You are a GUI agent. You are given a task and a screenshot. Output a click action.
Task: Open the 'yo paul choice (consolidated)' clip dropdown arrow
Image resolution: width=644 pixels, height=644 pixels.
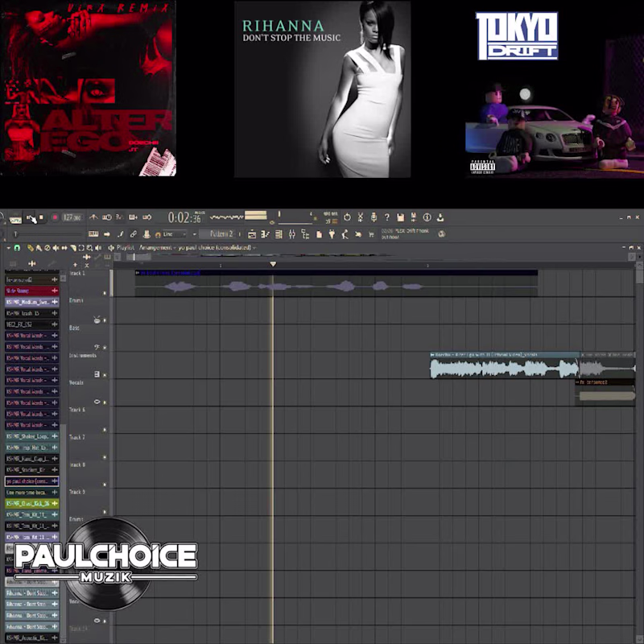254,248
